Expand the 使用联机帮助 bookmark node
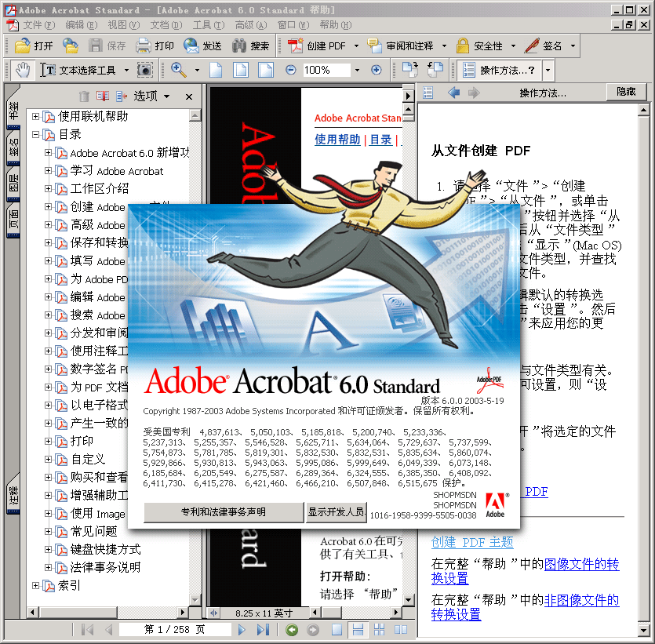Image resolution: width=655 pixels, height=644 pixels. click(35, 117)
